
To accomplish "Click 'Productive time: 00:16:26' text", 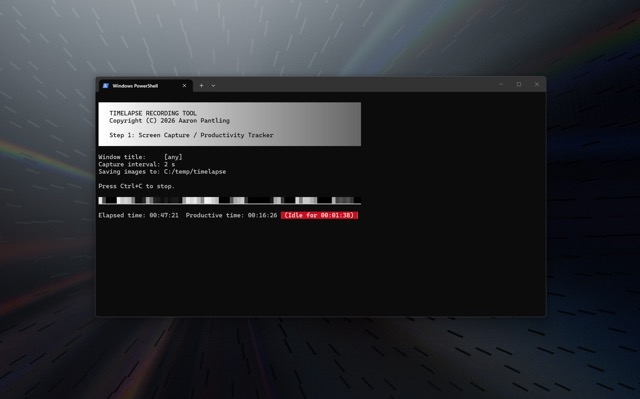I will tap(231, 215).
